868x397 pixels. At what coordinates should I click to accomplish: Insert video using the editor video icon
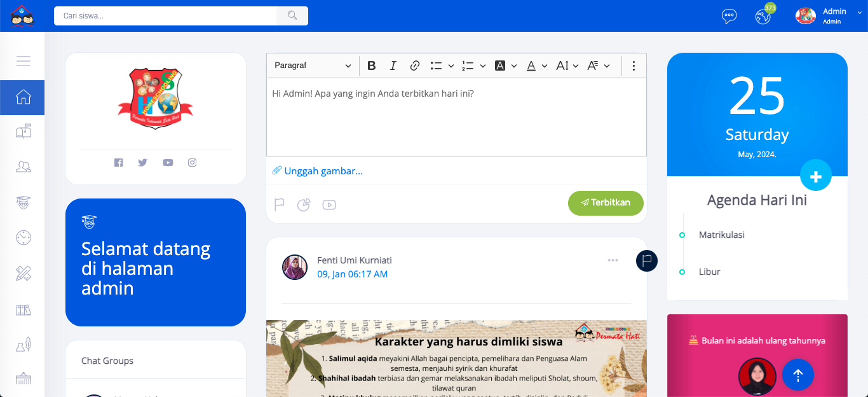(329, 205)
